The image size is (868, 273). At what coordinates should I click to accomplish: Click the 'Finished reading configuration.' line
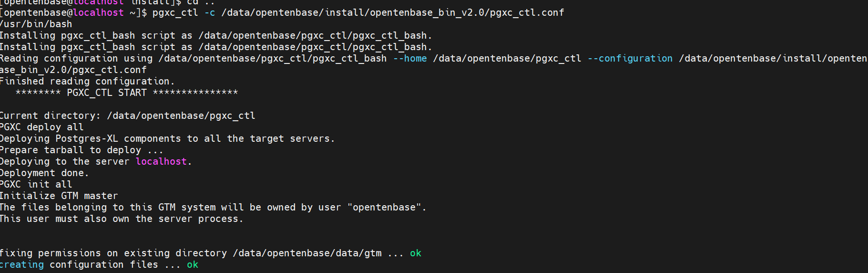point(87,81)
